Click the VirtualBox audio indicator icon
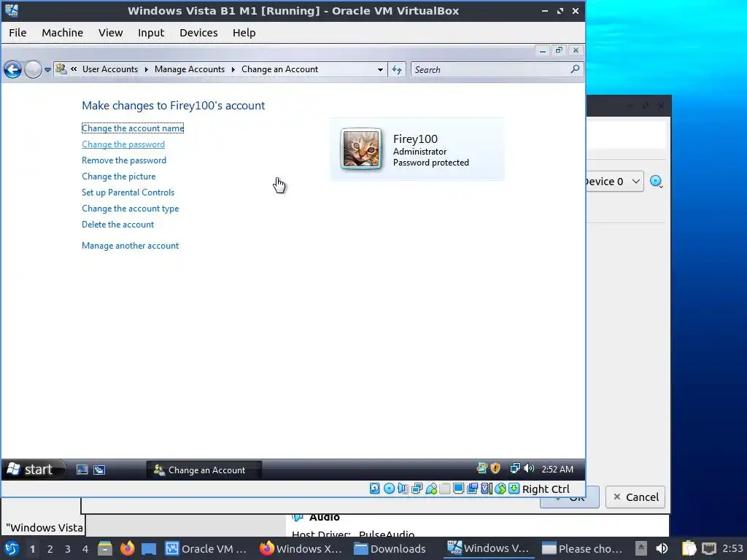 pyautogui.click(x=403, y=489)
